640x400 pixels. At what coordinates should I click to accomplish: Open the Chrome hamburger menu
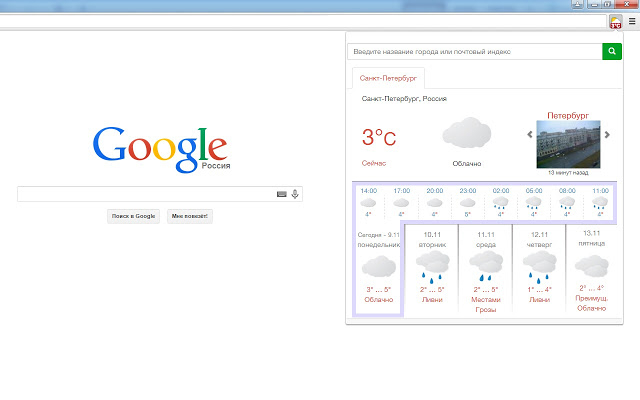click(x=632, y=22)
